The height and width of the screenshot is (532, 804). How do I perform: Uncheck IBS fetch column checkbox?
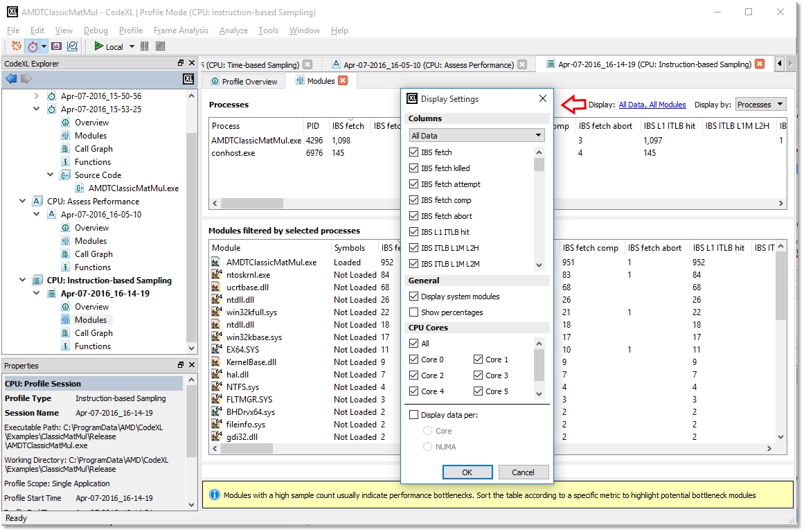(x=414, y=152)
